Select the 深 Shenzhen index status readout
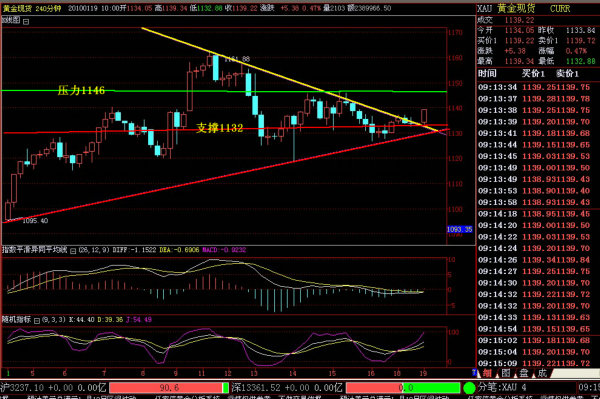The height and width of the screenshot is (399, 600). pos(287,388)
